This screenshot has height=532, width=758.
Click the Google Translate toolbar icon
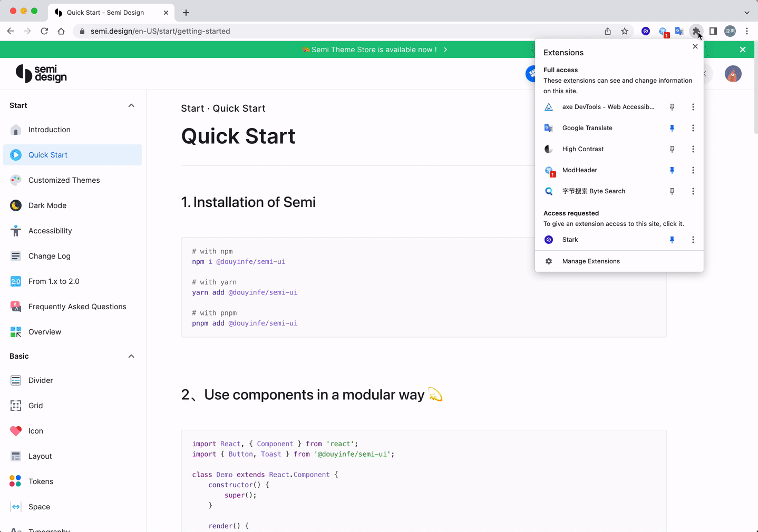point(679,31)
